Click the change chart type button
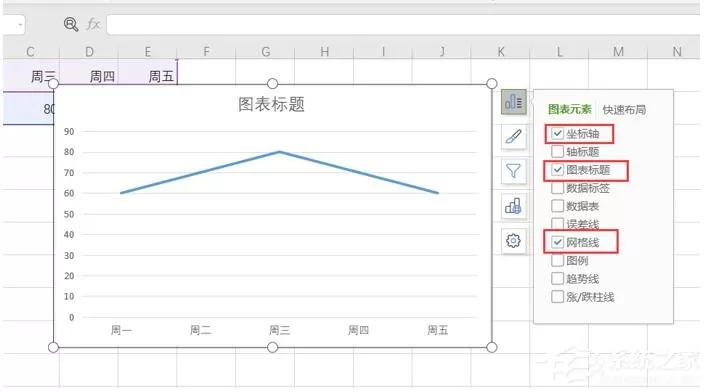The image size is (708, 392). (513, 206)
